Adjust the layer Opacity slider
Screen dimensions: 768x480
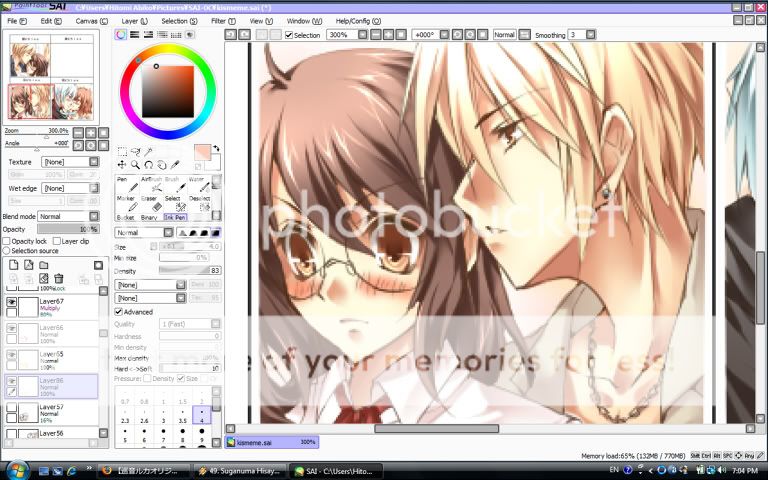(x=68, y=229)
